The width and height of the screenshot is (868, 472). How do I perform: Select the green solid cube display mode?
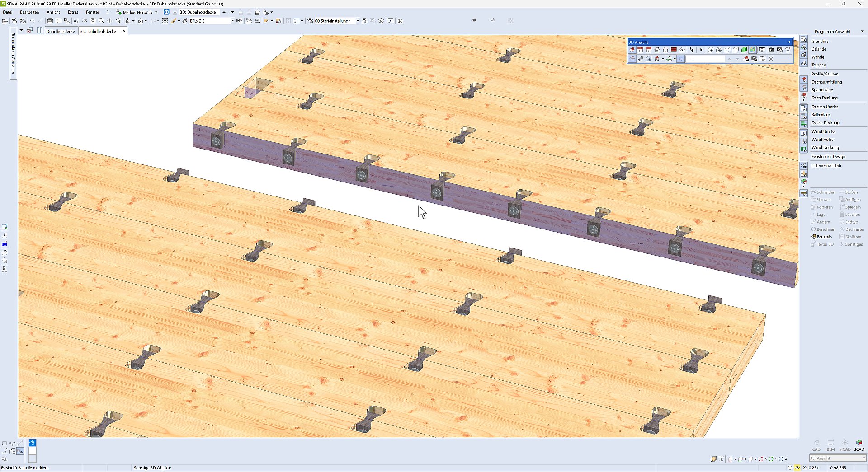click(744, 50)
